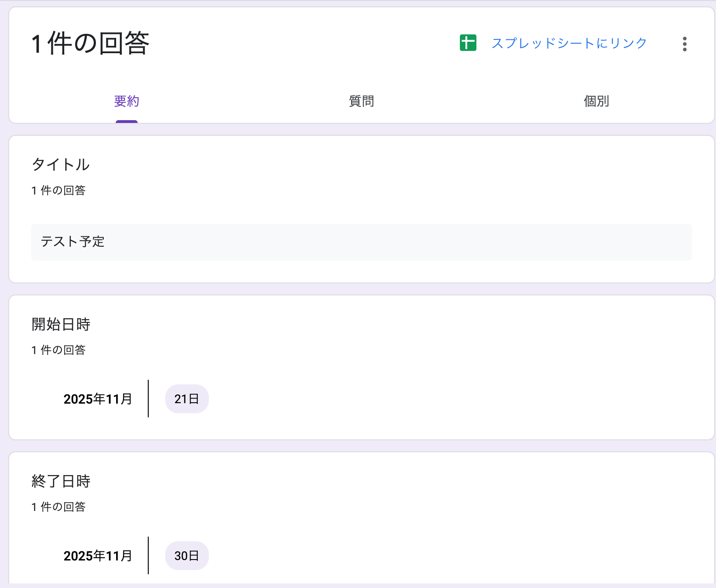Open the スプレッドシートにリンク link
The height and width of the screenshot is (588, 716).
click(569, 43)
